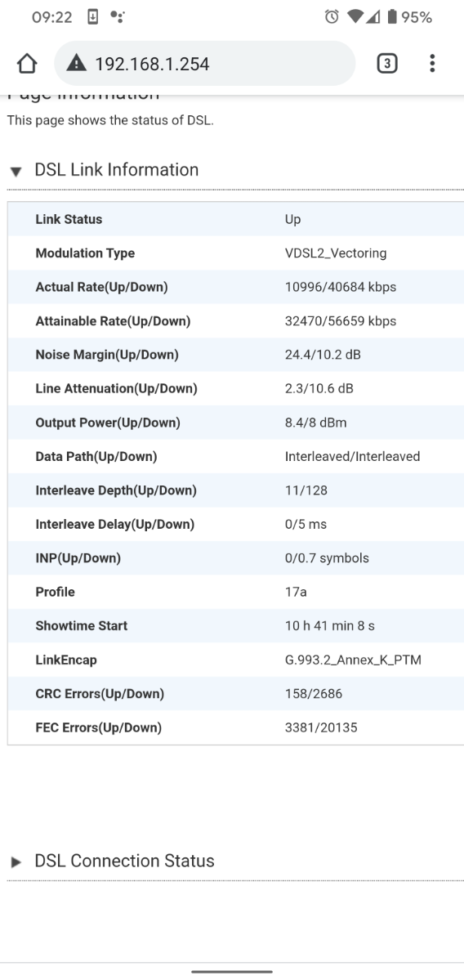464x980 pixels.
Task: Expand the DSL Connection Status triangle
Action: coord(16,861)
